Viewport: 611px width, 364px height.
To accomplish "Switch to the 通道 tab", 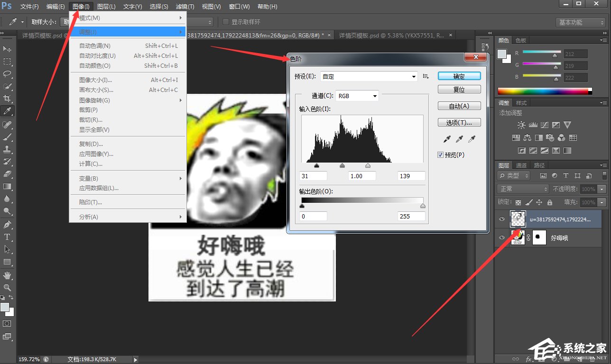I will click(521, 165).
